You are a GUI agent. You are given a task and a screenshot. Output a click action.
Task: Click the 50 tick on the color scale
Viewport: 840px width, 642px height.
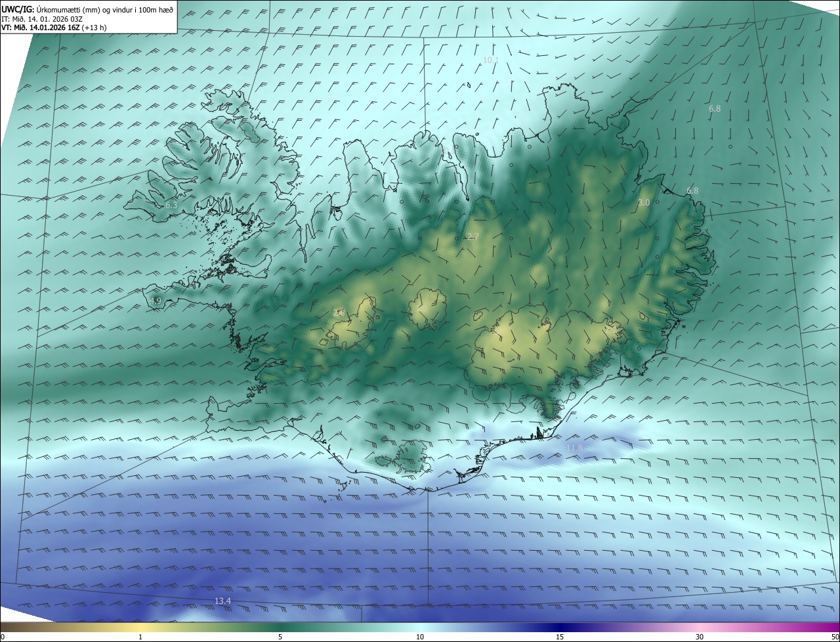point(835,637)
